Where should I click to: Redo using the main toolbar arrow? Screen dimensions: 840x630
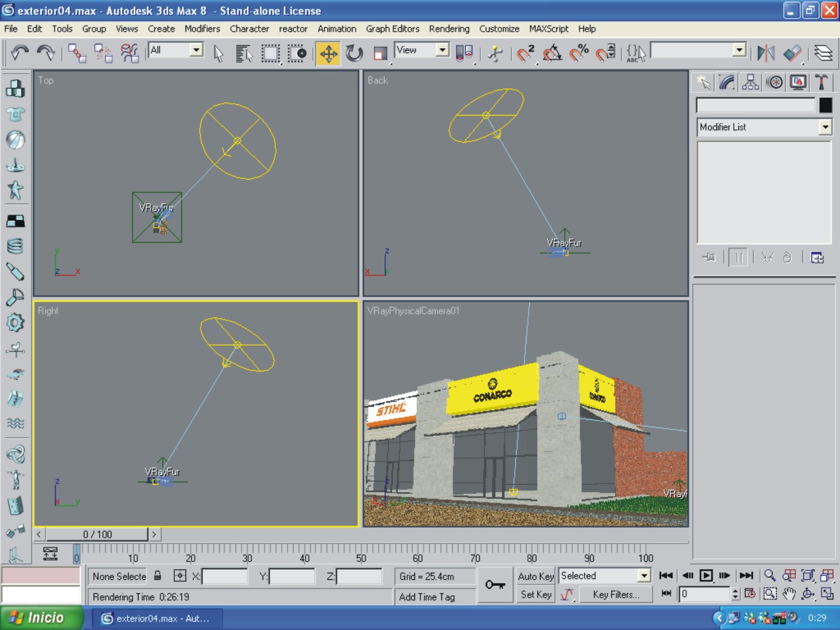pos(46,53)
